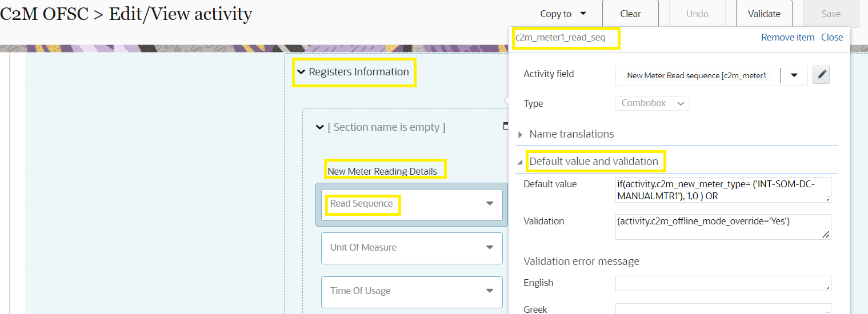Open the Copy to dropdown

tap(563, 14)
